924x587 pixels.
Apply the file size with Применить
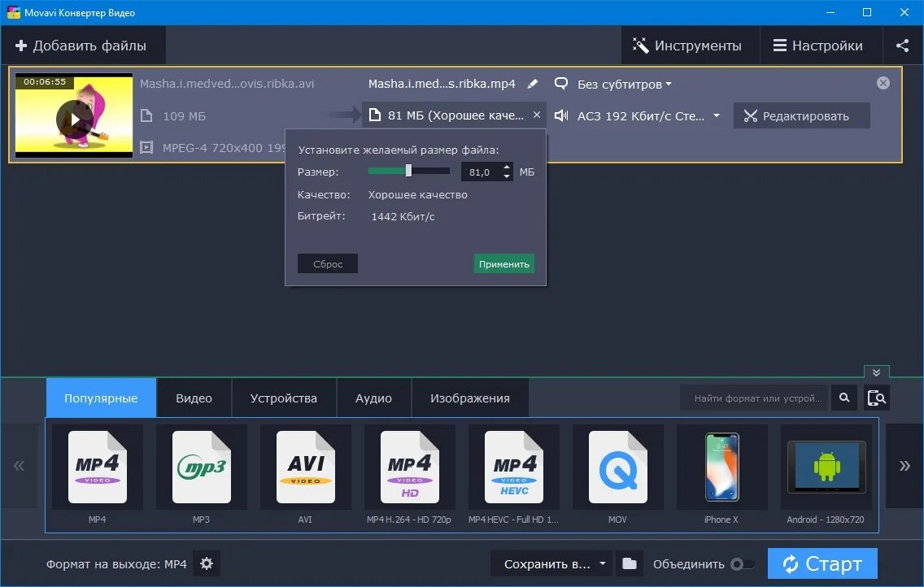503,263
